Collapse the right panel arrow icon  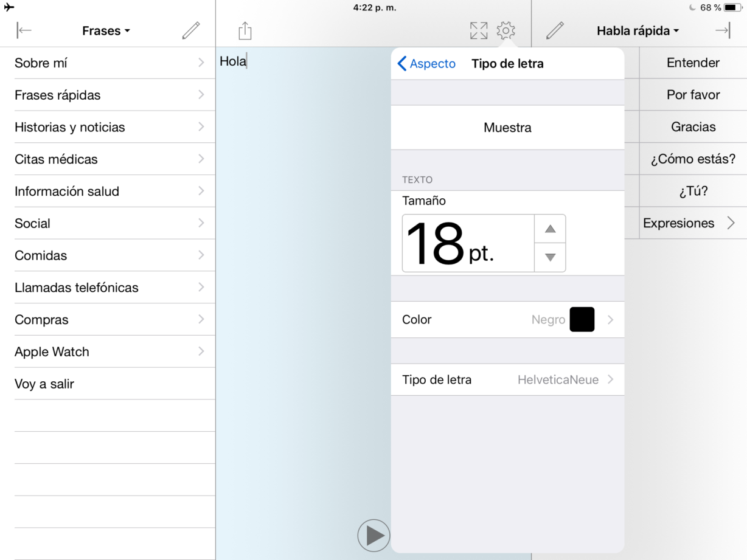click(x=723, y=30)
